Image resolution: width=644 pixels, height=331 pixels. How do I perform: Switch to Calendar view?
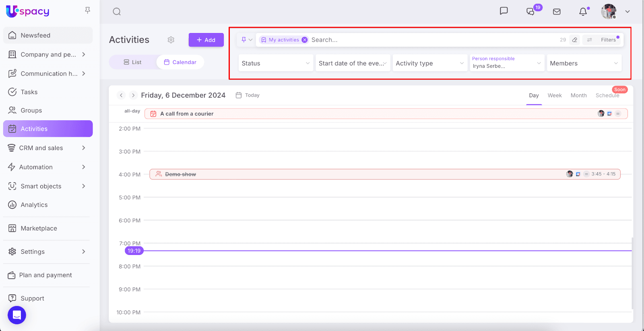[180, 62]
